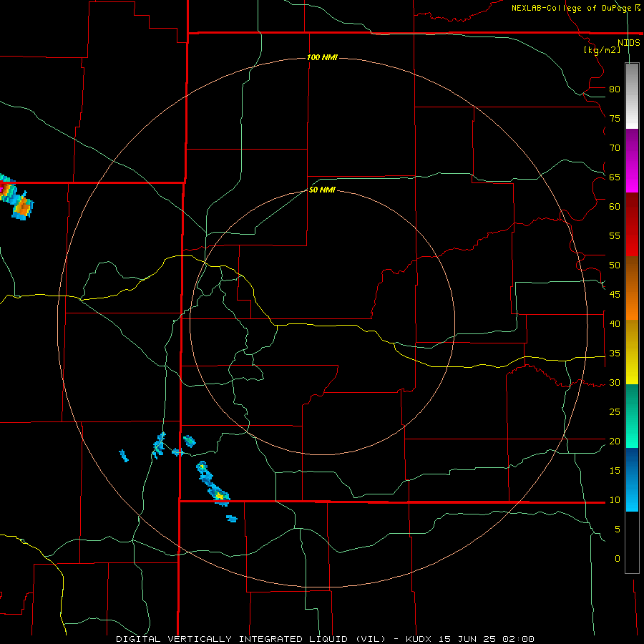Click the 60 value on the color scale
This screenshot has height=644, width=644.
(x=615, y=207)
